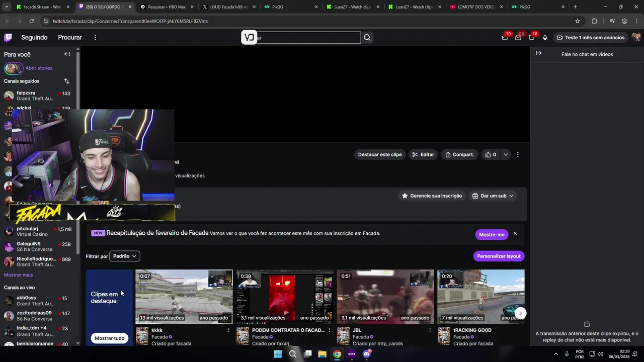This screenshot has width=644, height=362.
Task: Open options for the kkkk clip
Action: tap(228, 330)
